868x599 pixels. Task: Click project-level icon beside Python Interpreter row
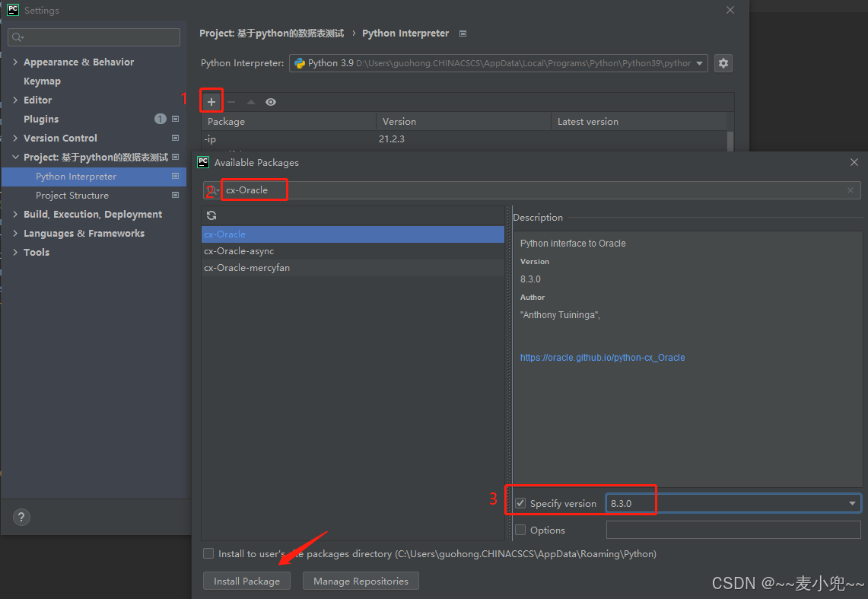(x=176, y=176)
